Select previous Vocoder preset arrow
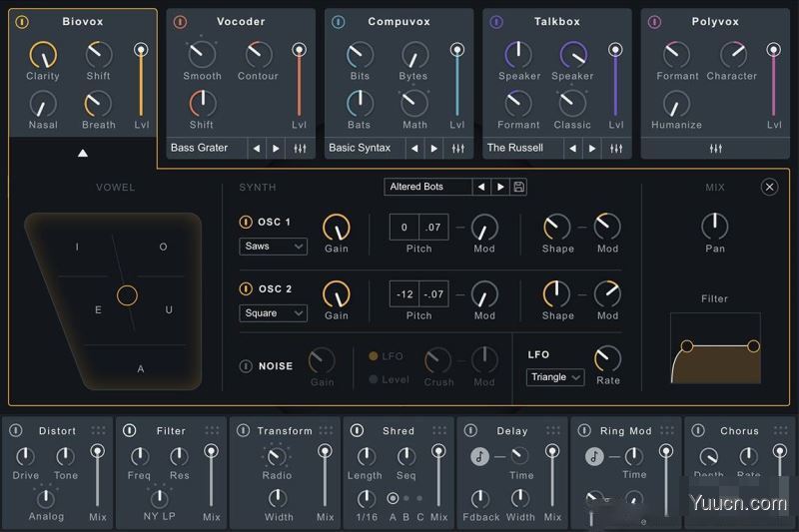The height and width of the screenshot is (532, 799). [x=257, y=148]
